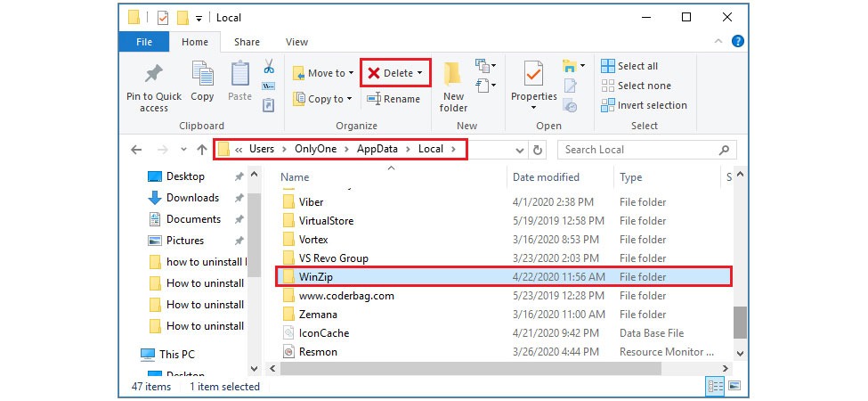The width and height of the screenshot is (868, 401).
Task: Open the Move to dropdown
Action: 323,73
